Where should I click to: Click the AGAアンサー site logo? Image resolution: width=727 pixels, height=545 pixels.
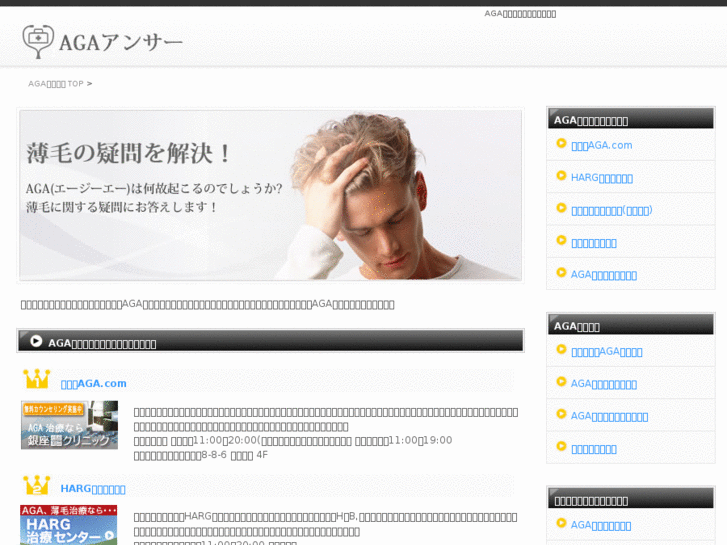pos(102,42)
